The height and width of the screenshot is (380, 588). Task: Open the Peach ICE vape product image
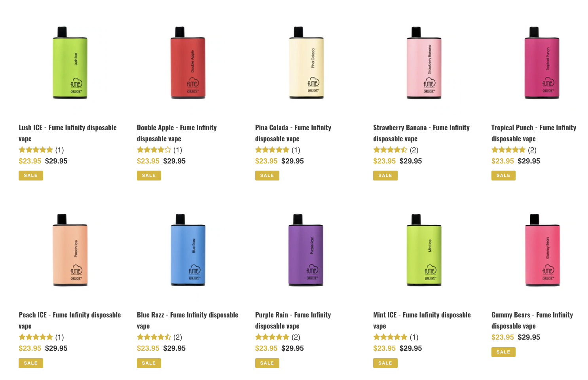[x=70, y=250]
